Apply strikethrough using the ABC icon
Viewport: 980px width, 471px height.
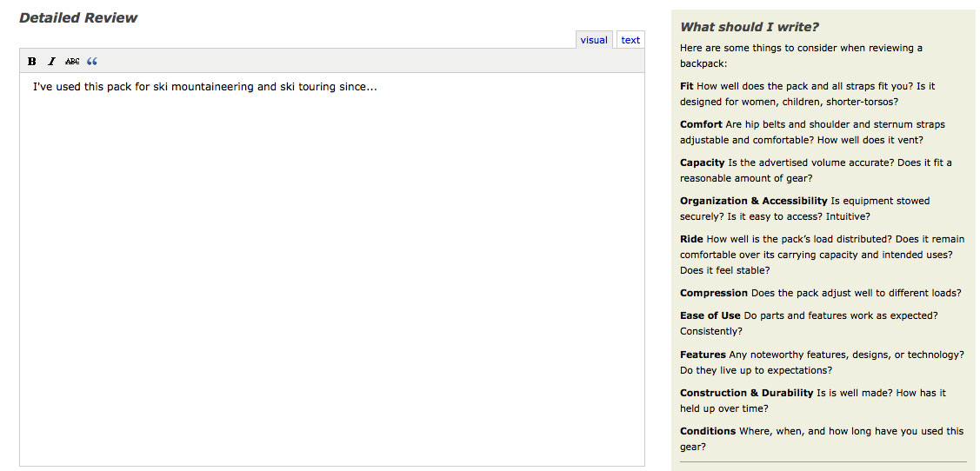72,61
